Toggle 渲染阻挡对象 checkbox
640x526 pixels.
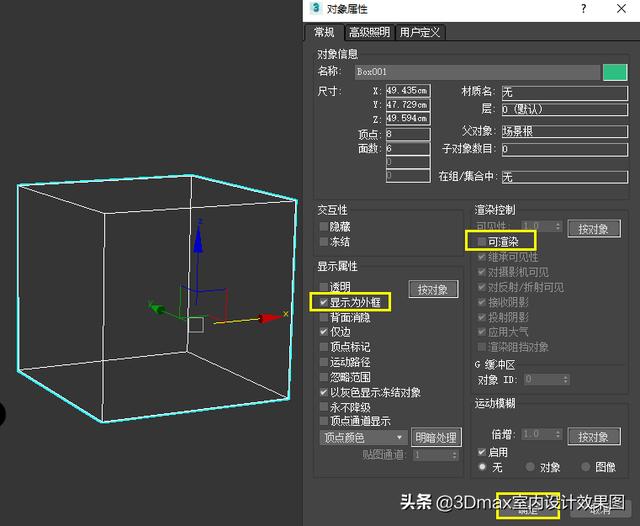[x=482, y=347]
